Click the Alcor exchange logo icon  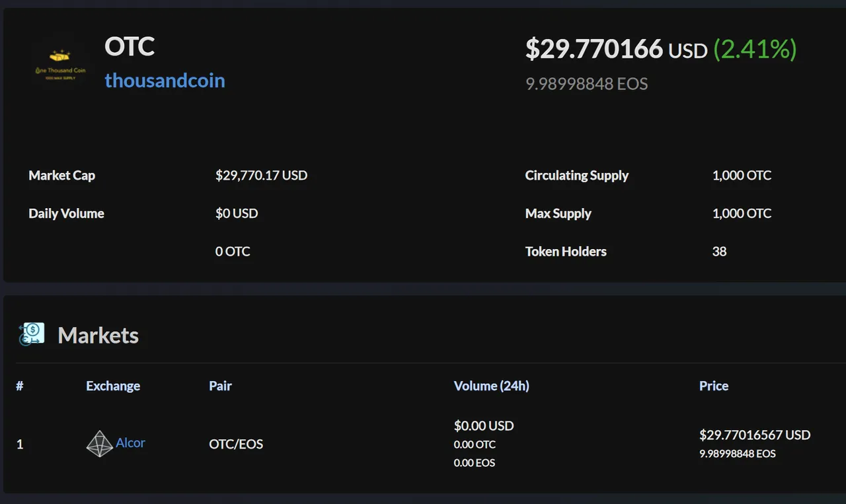pyautogui.click(x=99, y=444)
